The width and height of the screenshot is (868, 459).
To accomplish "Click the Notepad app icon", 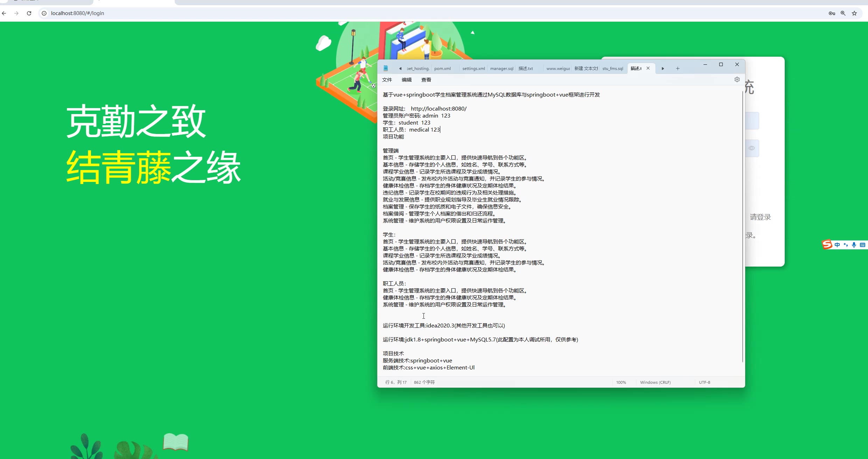I will click(386, 68).
